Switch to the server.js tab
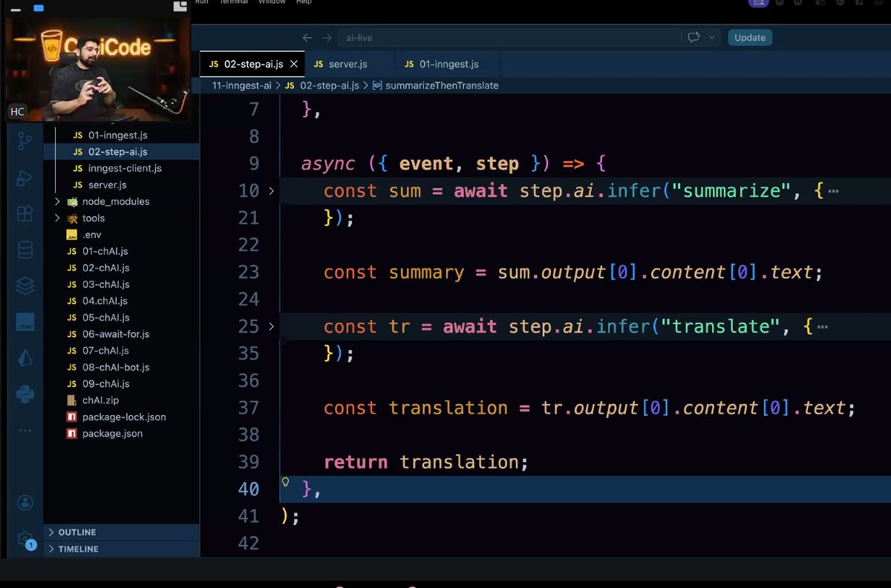The width and height of the screenshot is (891, 588). point(350,65)
